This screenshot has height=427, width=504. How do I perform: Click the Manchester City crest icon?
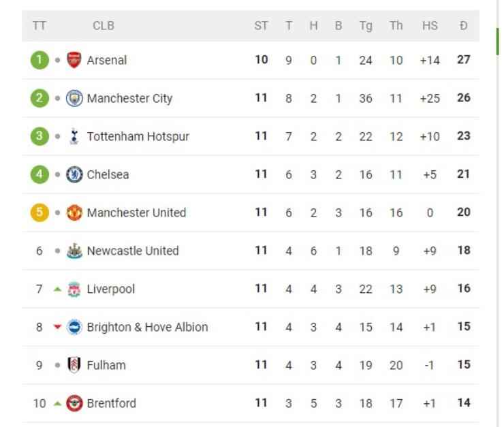pos(74,98)
